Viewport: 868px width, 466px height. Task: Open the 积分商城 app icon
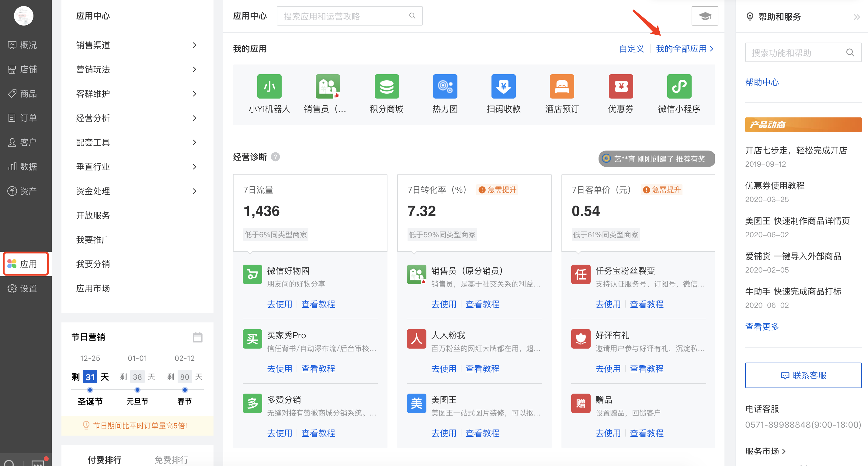(386, 87)
